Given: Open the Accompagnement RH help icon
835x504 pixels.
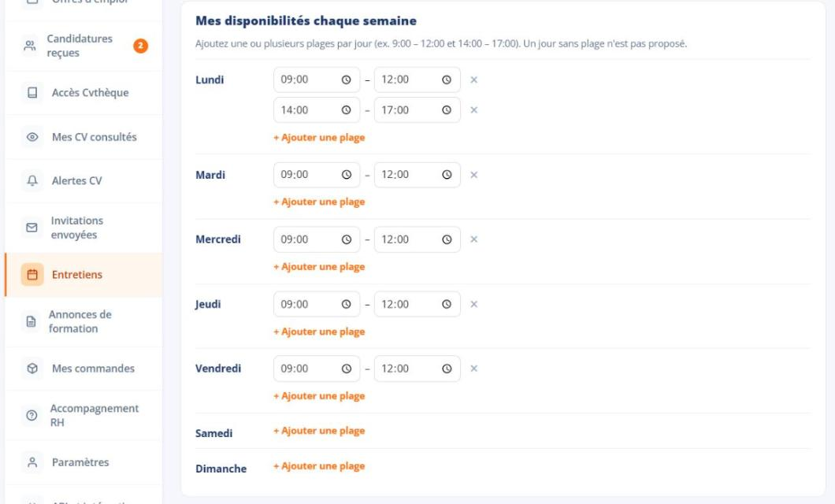Looking at the screenshot, I should click(x=32, y=415).
